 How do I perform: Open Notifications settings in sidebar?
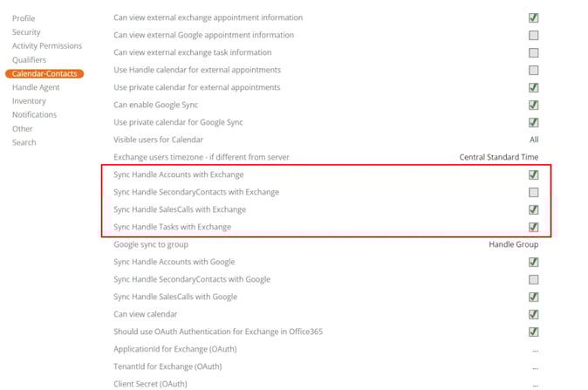tap(34, 115)
